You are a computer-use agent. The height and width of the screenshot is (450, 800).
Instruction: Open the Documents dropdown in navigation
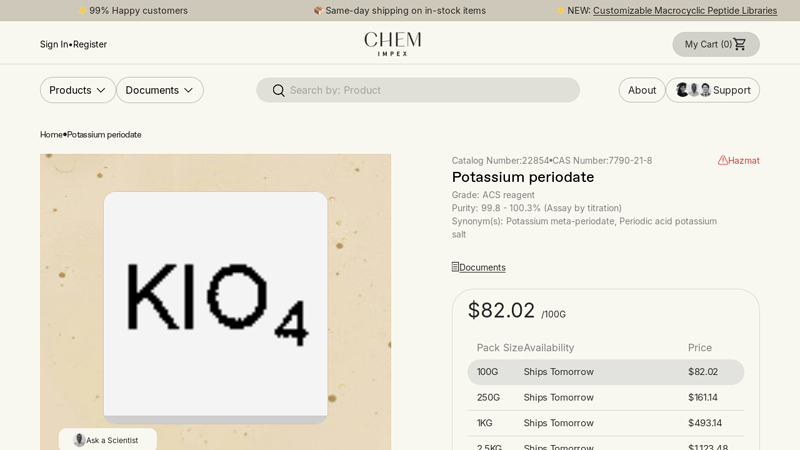click(x=159, y=90)
